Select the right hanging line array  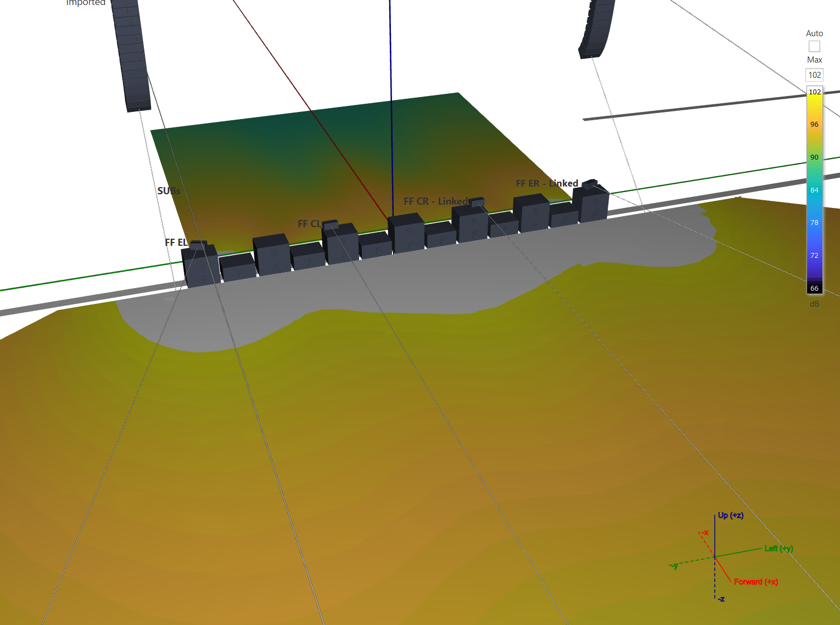click(x=597, y=29)
